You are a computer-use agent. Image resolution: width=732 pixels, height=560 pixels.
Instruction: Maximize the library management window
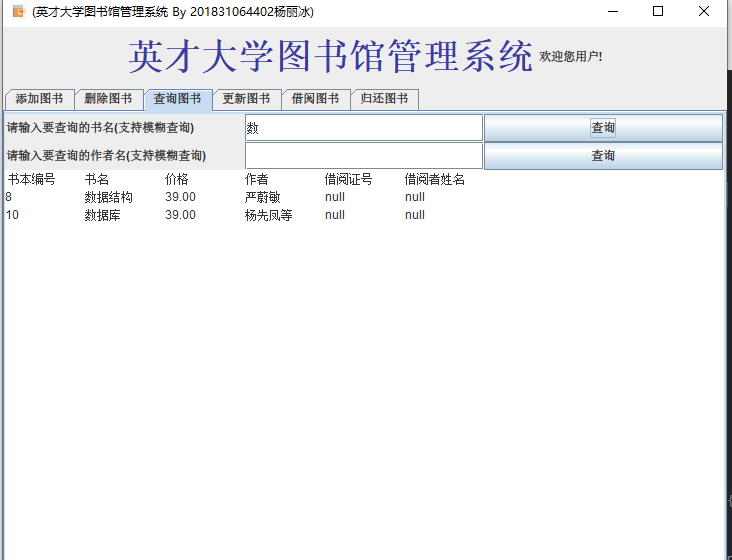658,11
